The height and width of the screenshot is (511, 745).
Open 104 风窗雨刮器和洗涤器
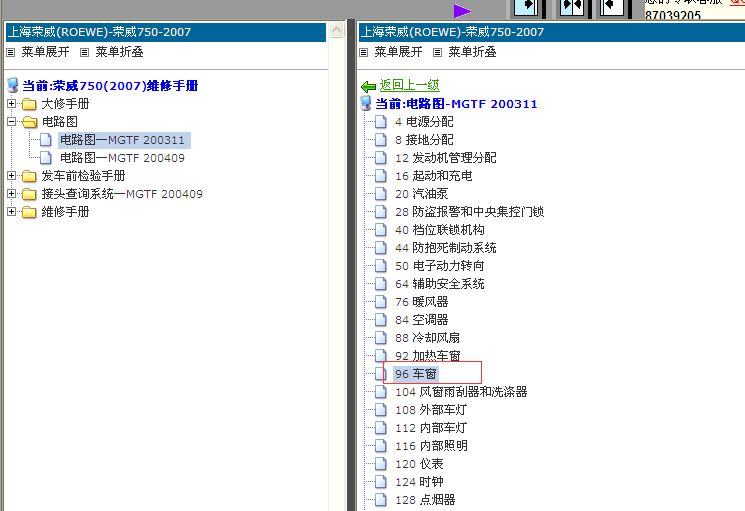pos(461,392)
